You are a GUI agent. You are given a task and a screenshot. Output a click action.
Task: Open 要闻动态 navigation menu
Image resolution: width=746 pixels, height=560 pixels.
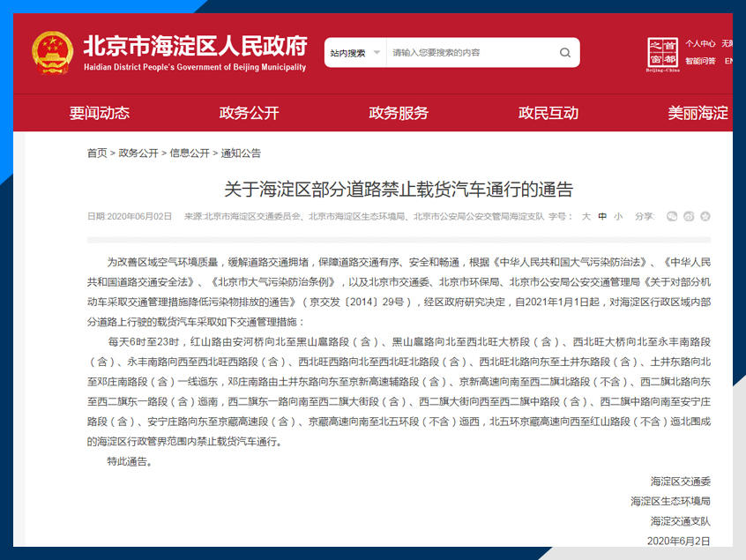(x=100, y=113)
